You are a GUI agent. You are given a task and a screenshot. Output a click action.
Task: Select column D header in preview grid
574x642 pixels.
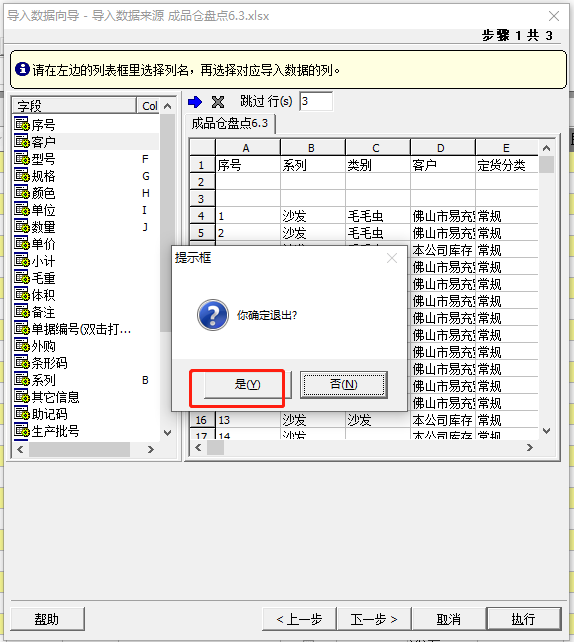coord(443,148)
